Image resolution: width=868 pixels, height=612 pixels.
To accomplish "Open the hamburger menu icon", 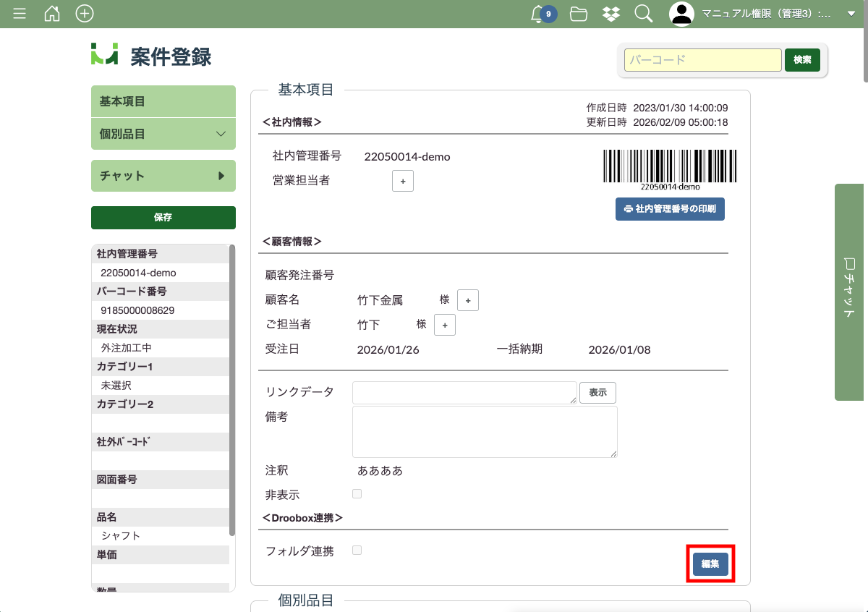I will [20, 14].
